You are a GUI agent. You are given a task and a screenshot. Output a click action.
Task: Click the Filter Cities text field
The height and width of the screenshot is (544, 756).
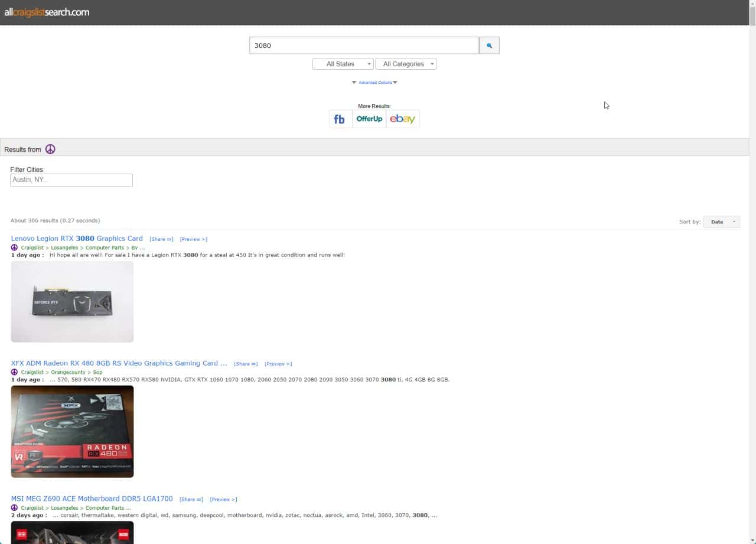pyautogui.click(x=71, y=180)
